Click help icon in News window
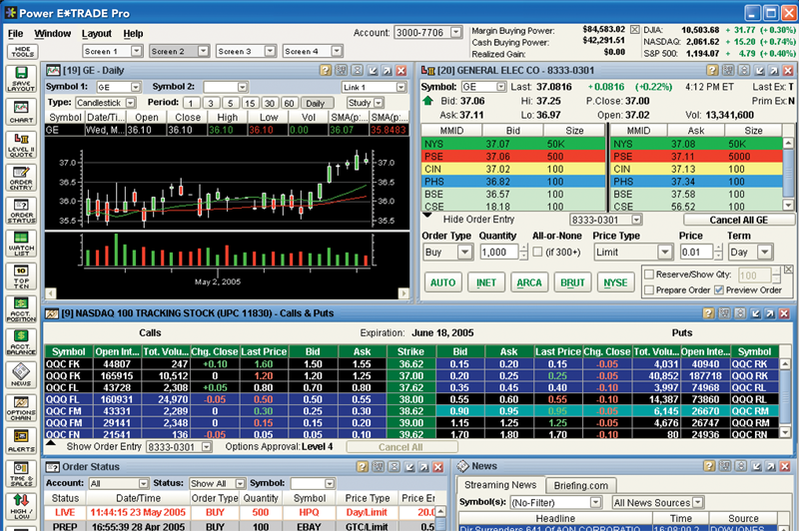 pos(709,466)
